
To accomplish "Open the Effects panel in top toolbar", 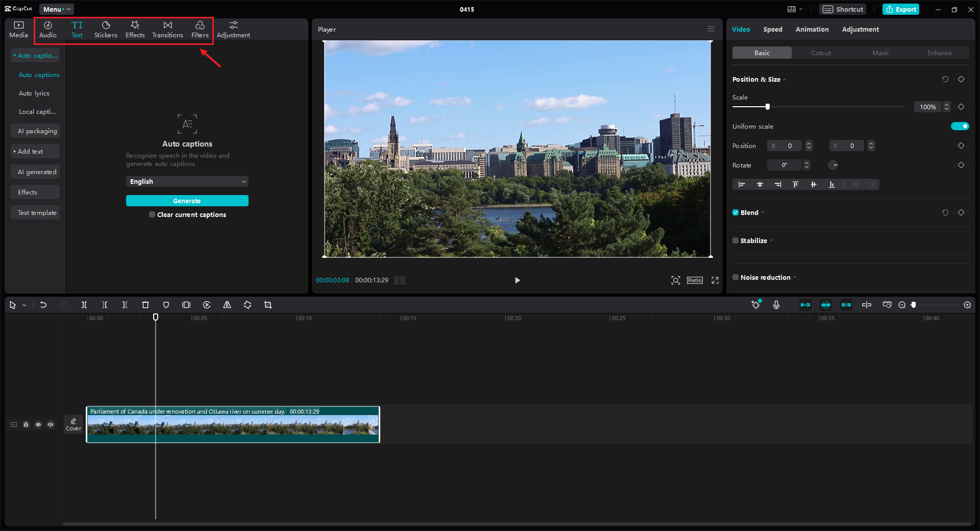I will [135, 30].
